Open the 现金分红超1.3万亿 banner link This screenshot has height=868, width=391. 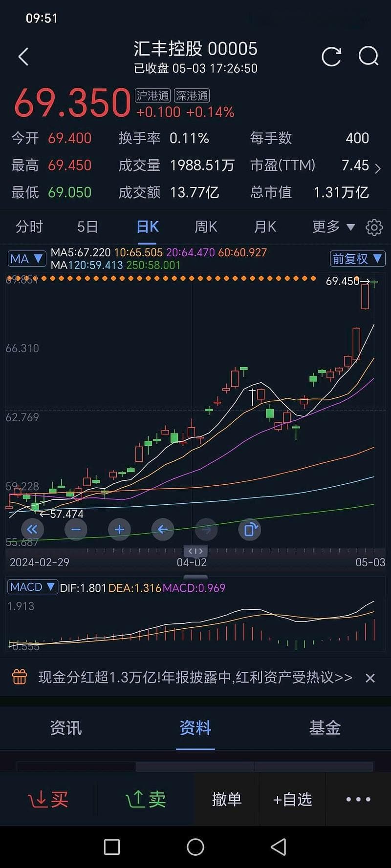click(195, 678)
